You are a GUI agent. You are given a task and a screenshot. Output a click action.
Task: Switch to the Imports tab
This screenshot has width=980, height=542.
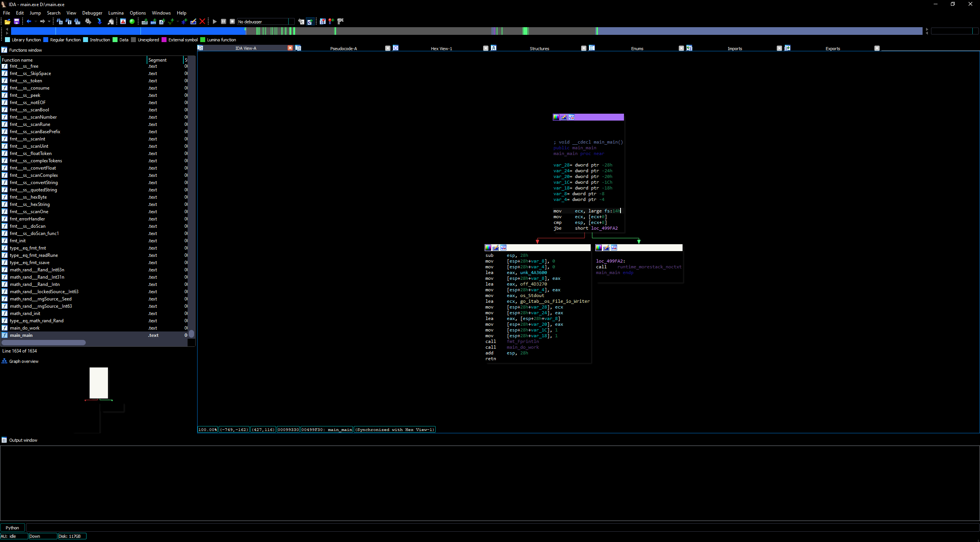click(x=735, y=49)
